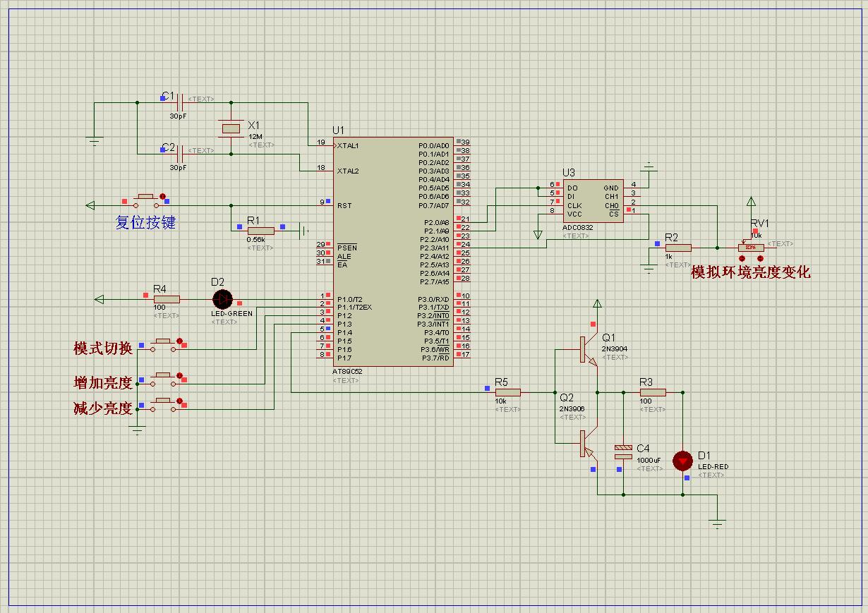Select resistor R4 100 ohm
The image size is (868, 613).
click(166, 299)
